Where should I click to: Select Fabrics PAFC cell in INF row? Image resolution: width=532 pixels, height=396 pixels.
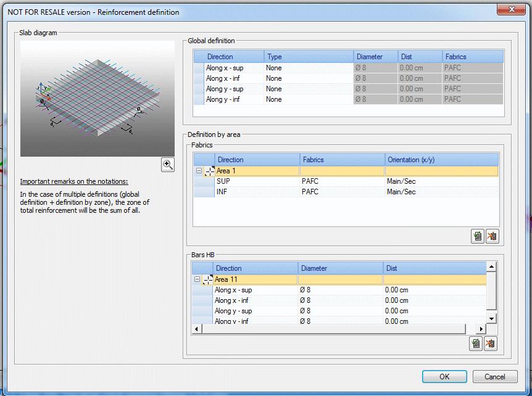(x=343, y=192)
